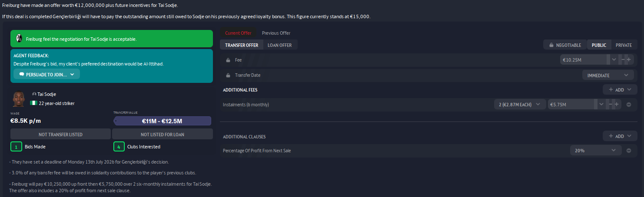
Task: Set offer visibility to Public
Action: click(599, 45)
